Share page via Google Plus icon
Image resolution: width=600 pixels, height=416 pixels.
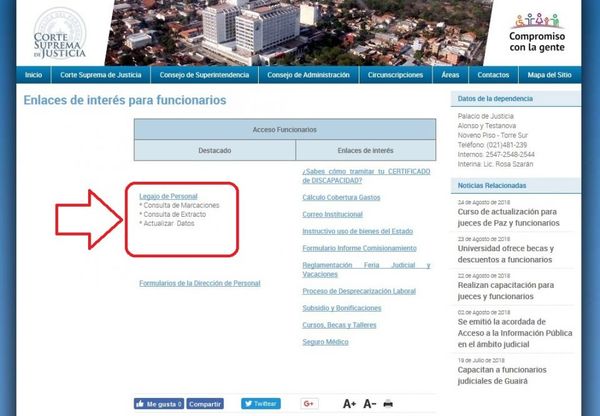click(x=309, y=403)
